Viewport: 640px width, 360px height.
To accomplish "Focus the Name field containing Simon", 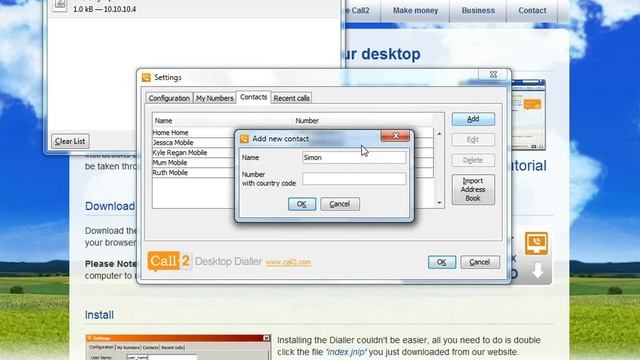I will [354, 158].
